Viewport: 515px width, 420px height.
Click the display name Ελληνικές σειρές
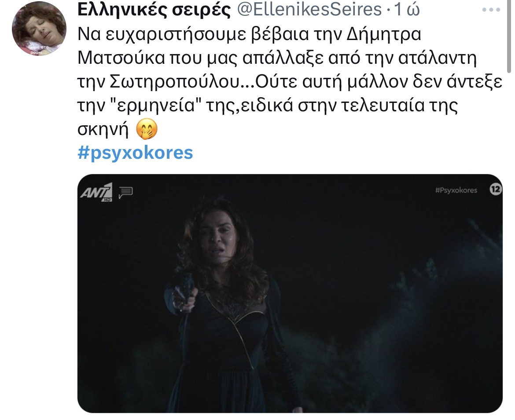[x=154, y=10]
